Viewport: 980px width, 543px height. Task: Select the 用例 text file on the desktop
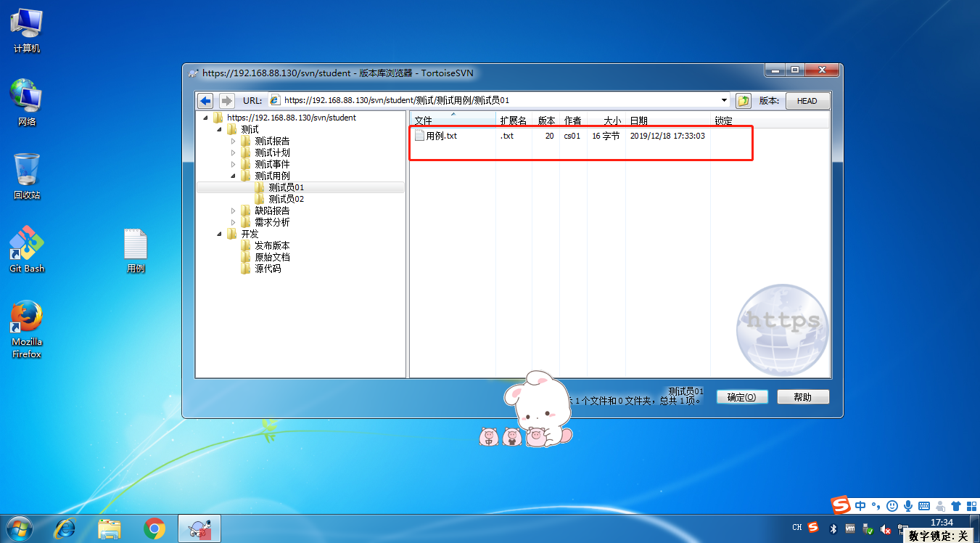point(136,250)
